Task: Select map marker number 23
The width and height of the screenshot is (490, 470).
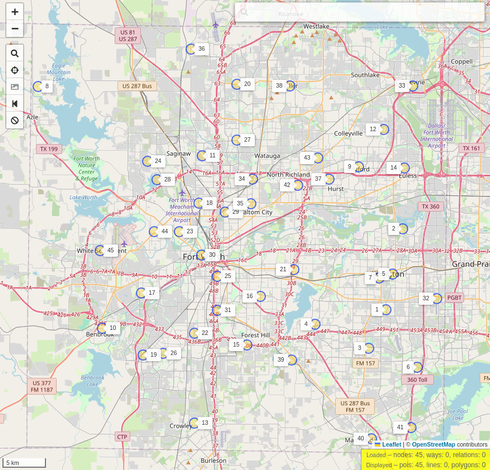Action: coord(179,231)
